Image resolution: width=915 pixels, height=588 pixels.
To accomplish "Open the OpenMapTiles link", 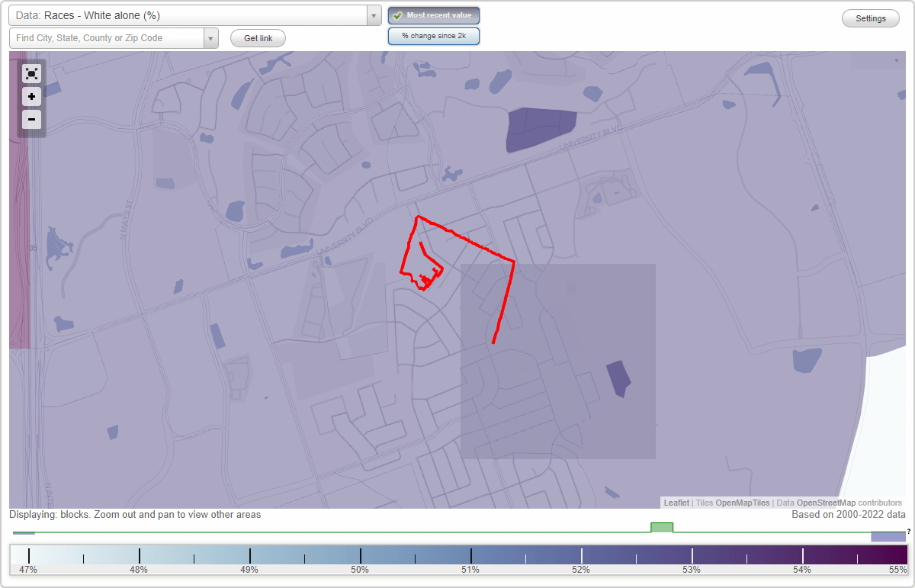I will (x=742, y=503).
